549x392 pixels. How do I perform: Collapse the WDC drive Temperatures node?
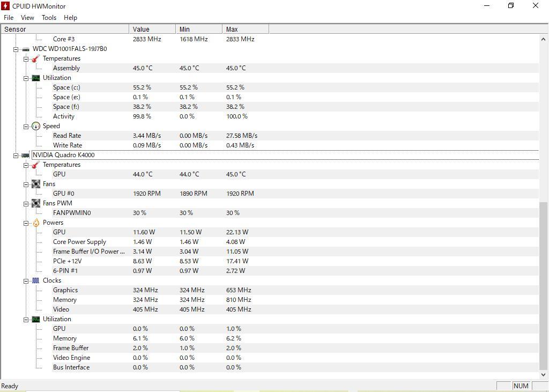click(x=26, y=59)
